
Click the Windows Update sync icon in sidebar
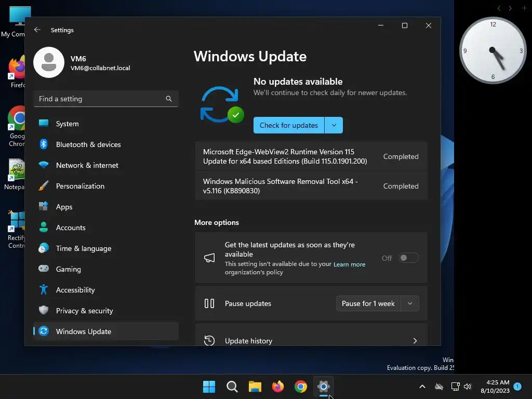(44, 331)
